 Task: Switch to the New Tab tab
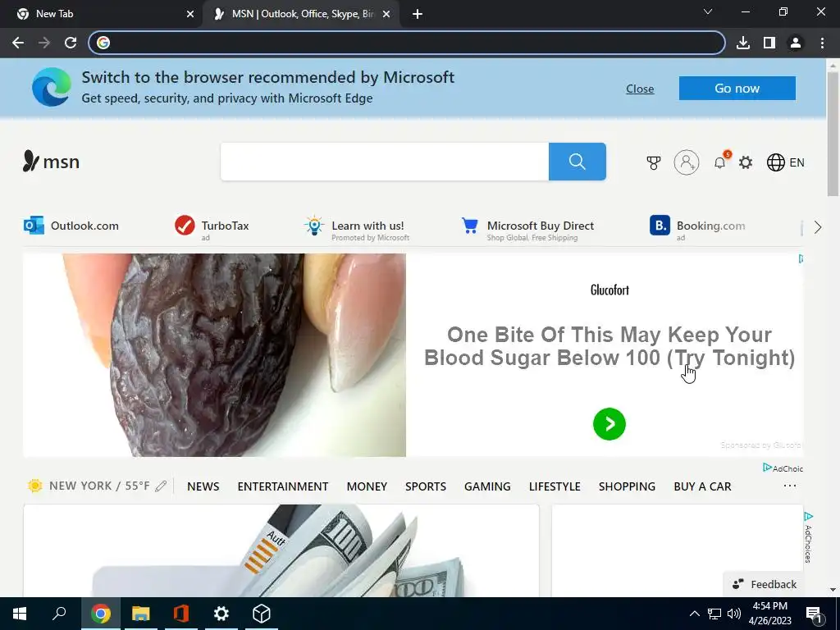pyautogui.click(x=102, y=15)
